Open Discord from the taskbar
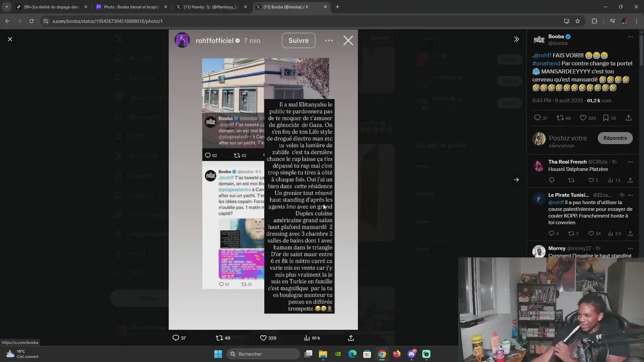This screenshot has width=644, height=362. pyautogui.click(x=412, y=354)
